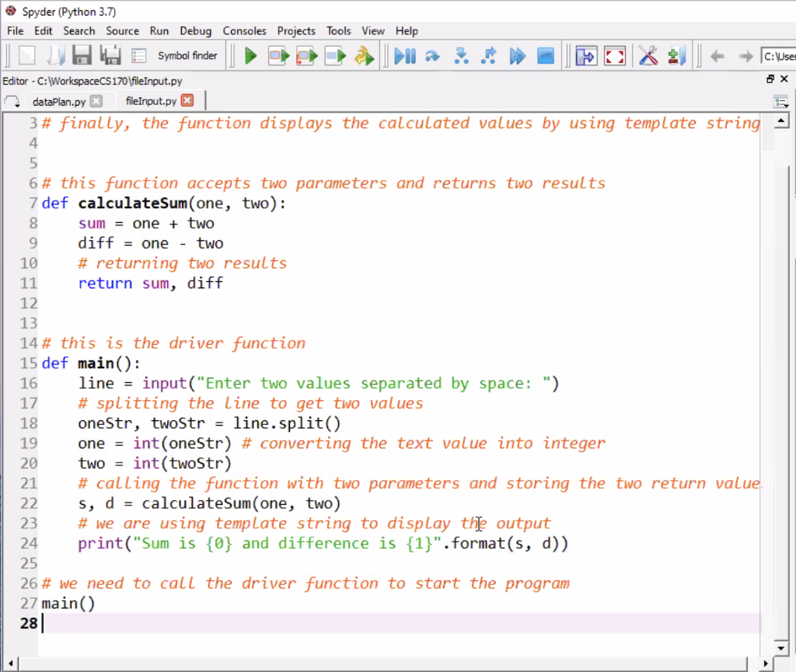Viewport: 796px width, 672px height.
Task: Click vertical scrollbar up arrow
Action: coord(781,121)
